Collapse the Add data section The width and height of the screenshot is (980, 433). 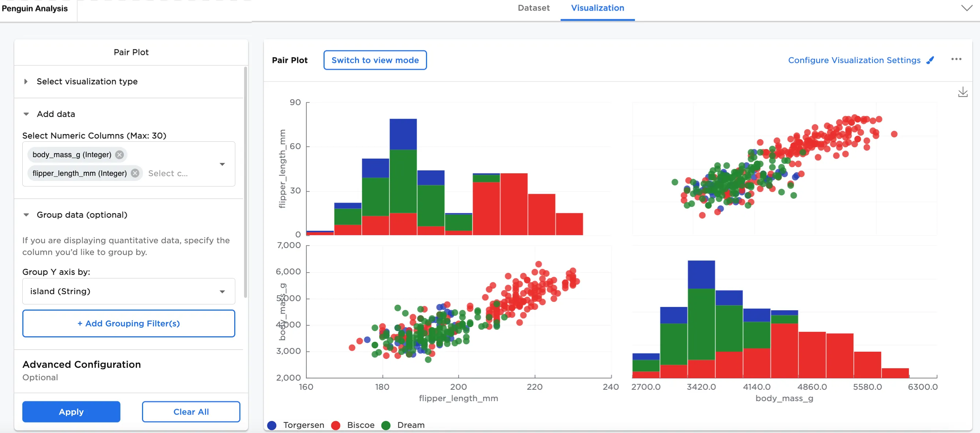[26, 114]
